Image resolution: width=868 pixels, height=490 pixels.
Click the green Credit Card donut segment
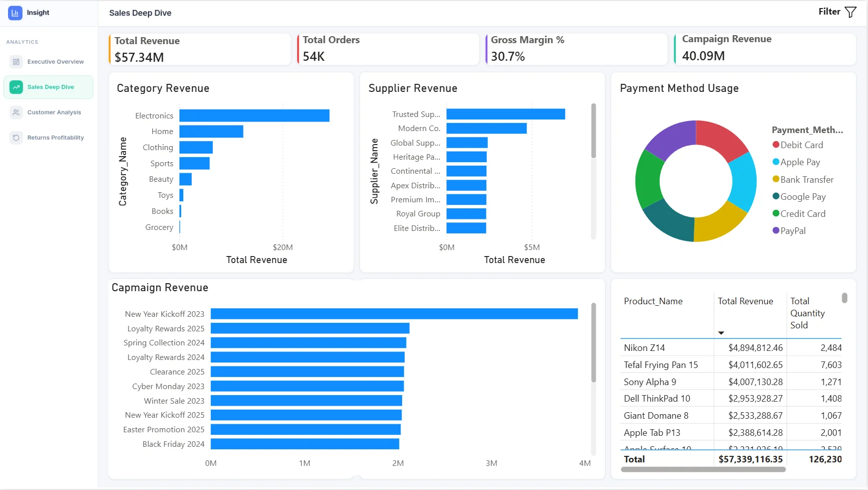click(648, 180)
